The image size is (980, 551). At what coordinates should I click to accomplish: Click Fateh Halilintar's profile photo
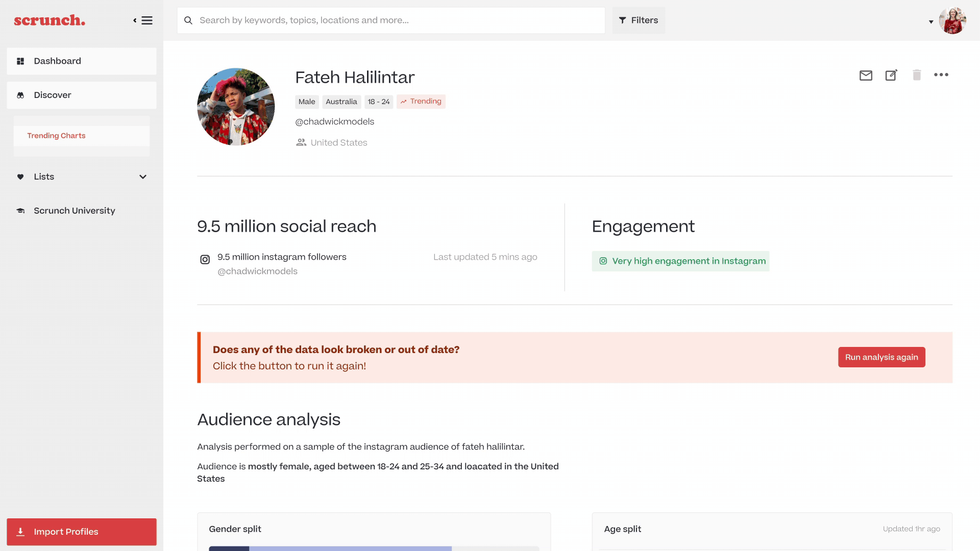pyautogui.click(x=236, y=107)
